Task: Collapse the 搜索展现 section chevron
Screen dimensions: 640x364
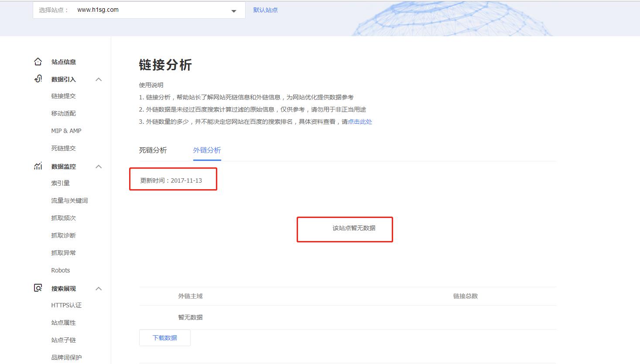Action: point(99,289)
